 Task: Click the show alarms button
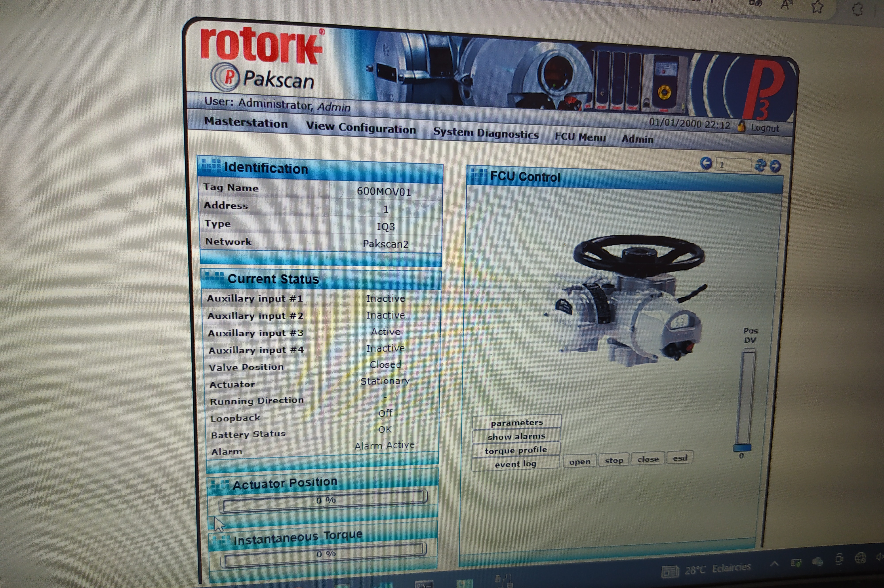516,436
